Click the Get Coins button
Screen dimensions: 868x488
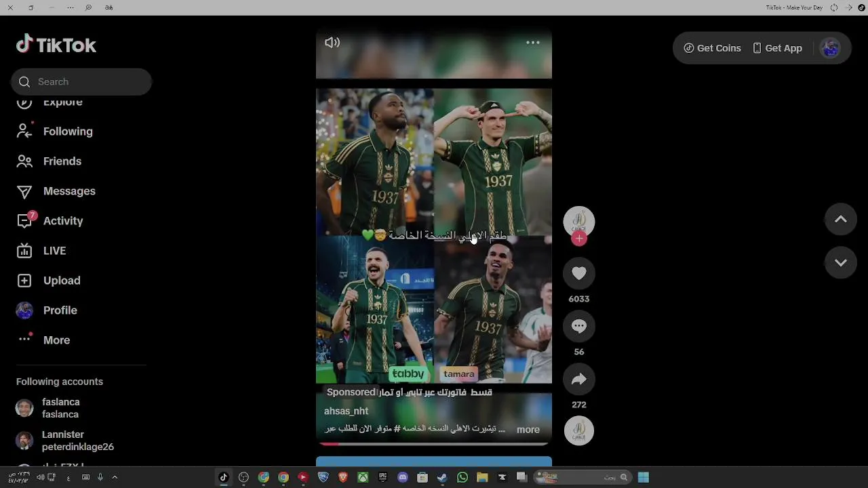(x=712, y=48)
